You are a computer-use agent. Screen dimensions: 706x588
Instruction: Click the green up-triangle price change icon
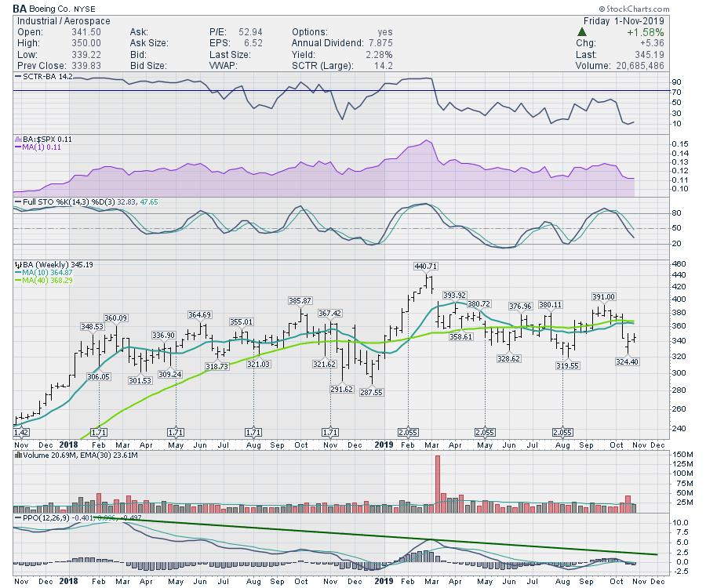(582, 32)
